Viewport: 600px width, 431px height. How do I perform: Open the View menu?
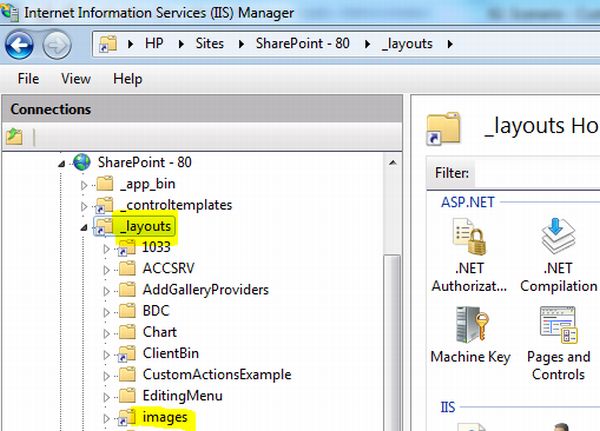coord(76,79)
